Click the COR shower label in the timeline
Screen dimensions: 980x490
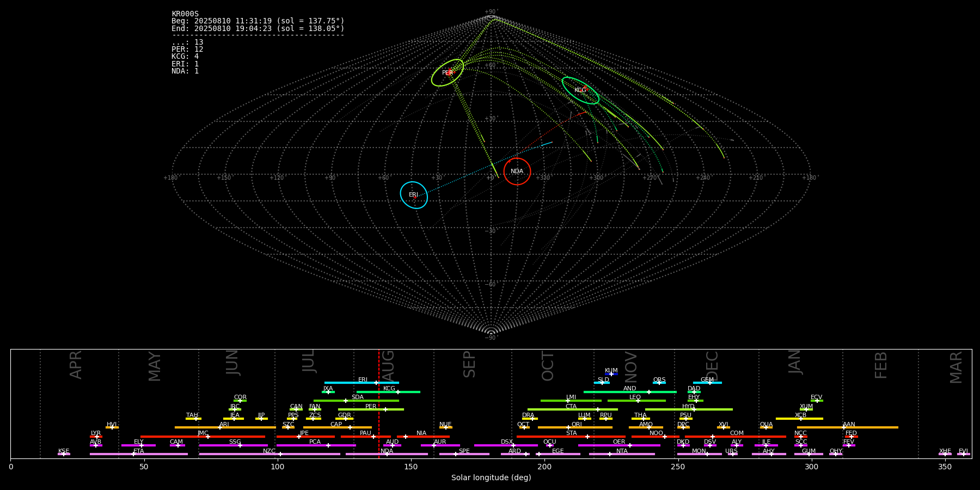click(240, 397)
